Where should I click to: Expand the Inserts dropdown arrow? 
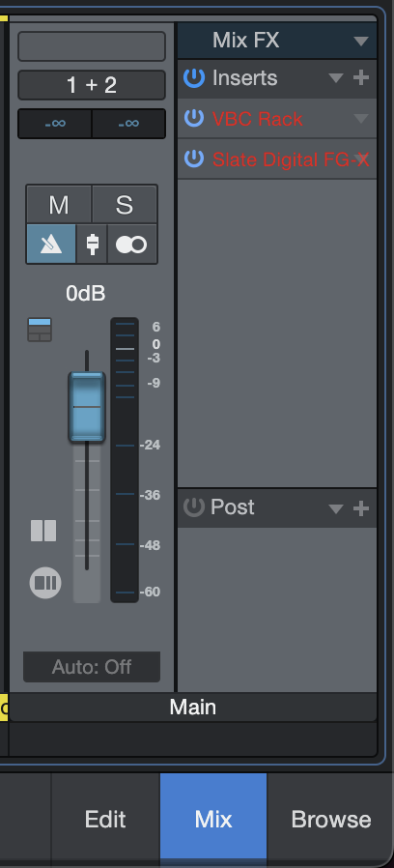(x=336, y=78)
